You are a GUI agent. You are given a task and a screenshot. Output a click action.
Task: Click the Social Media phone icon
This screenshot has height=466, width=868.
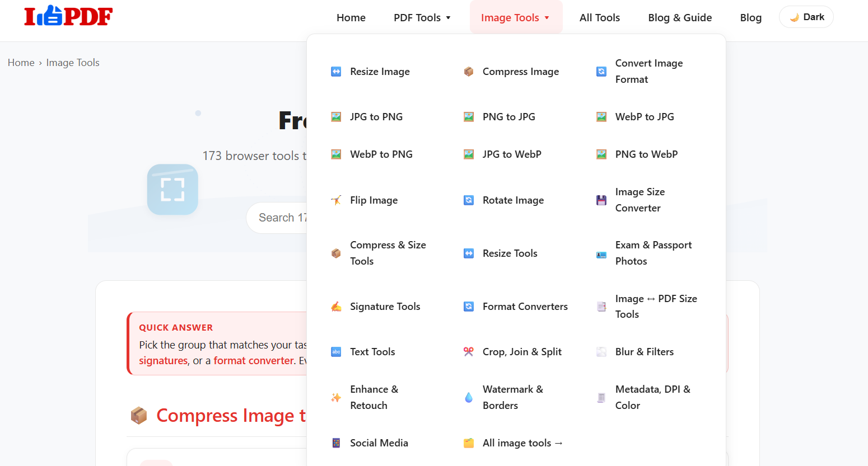(336, 443)
